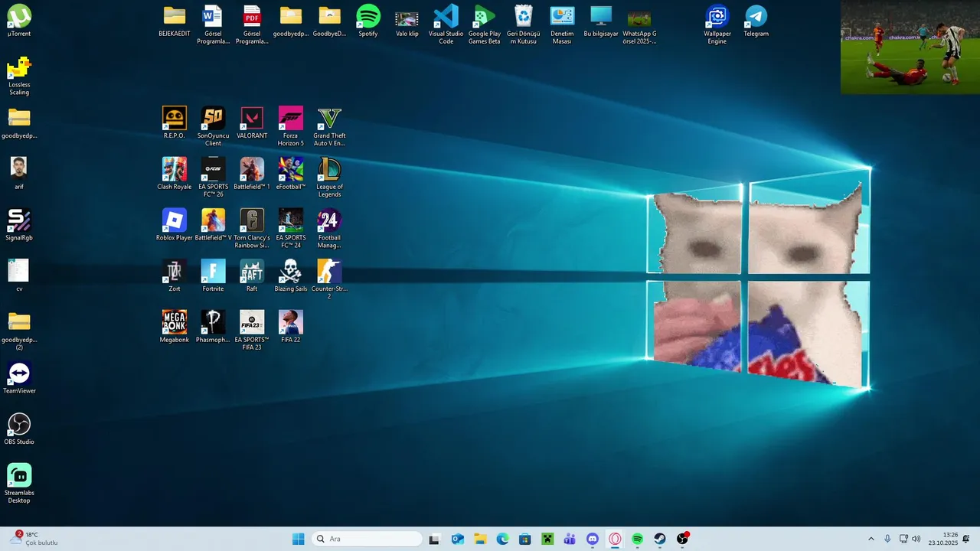This screenshot has height=551, width=980.
Task: Click the Ara search box
Action: coord(367,539)
